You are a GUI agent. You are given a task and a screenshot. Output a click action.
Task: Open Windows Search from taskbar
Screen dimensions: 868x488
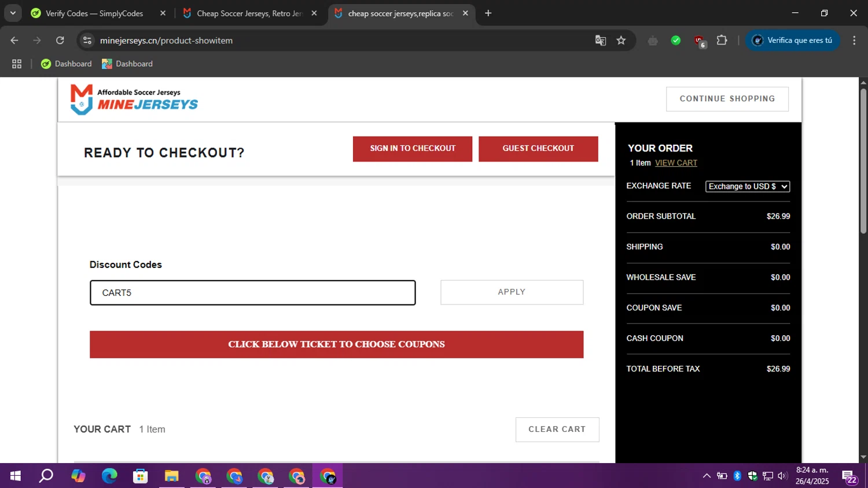46,476
